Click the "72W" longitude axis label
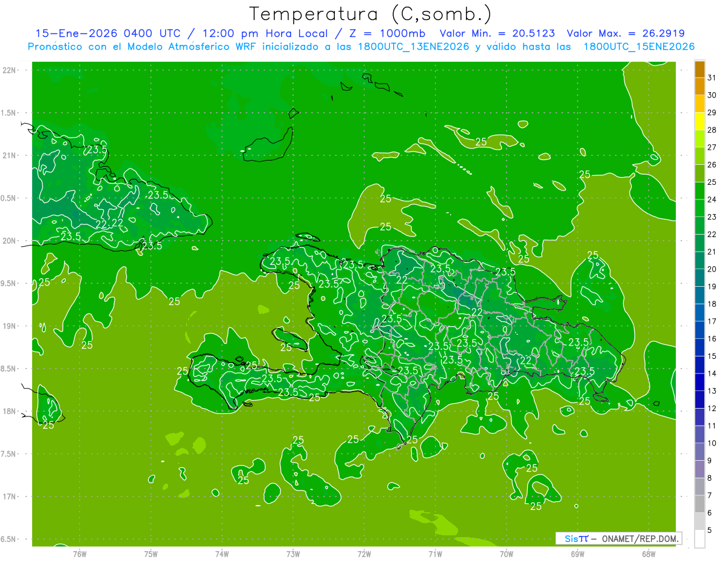Screen dimensions: 728x562 click(x=364, y=554)
